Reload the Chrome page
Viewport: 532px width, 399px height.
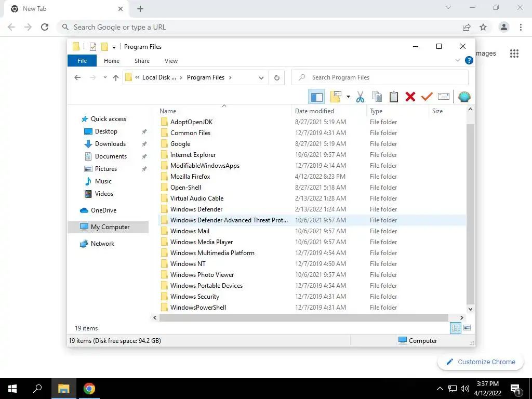tap(45, 27)
